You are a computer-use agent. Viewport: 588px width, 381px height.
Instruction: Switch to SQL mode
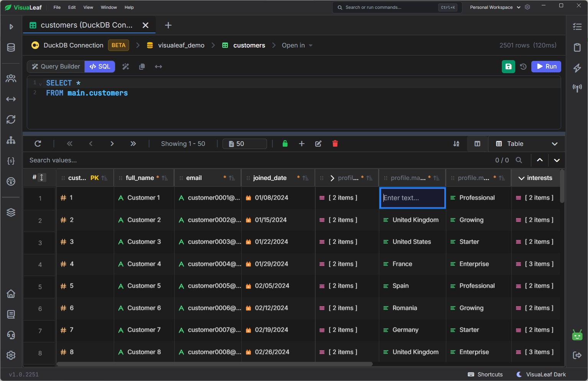[100, 67]
